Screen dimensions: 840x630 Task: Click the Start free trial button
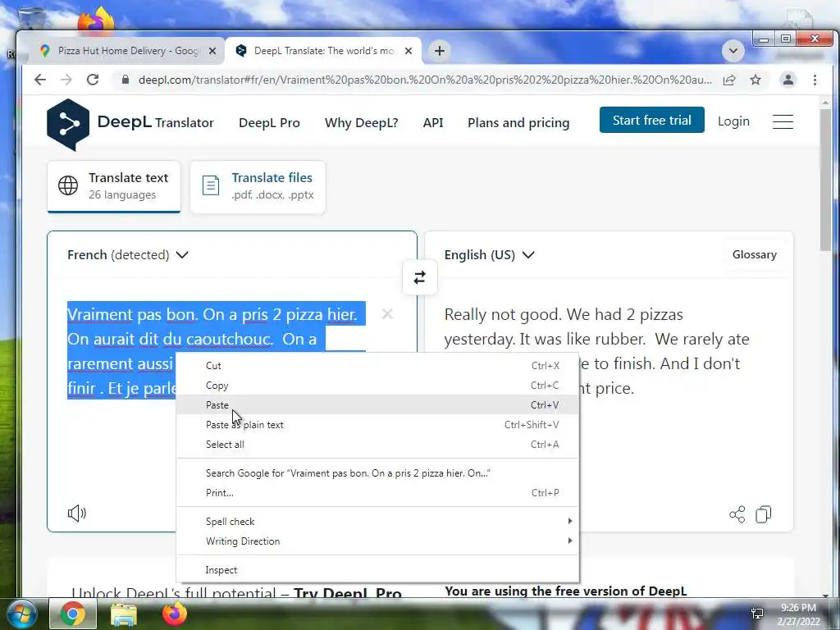point(651,120)
